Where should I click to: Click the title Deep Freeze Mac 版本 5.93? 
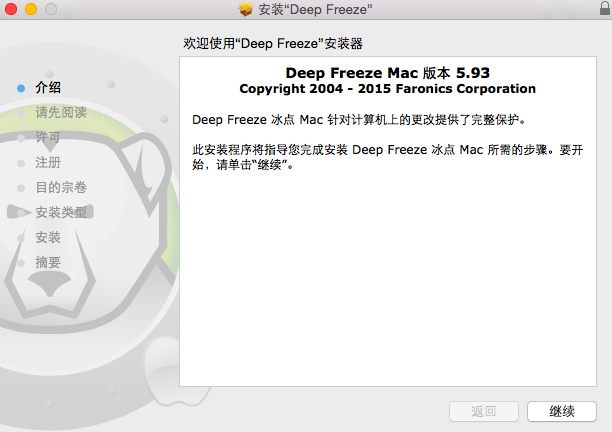[388, 73]
